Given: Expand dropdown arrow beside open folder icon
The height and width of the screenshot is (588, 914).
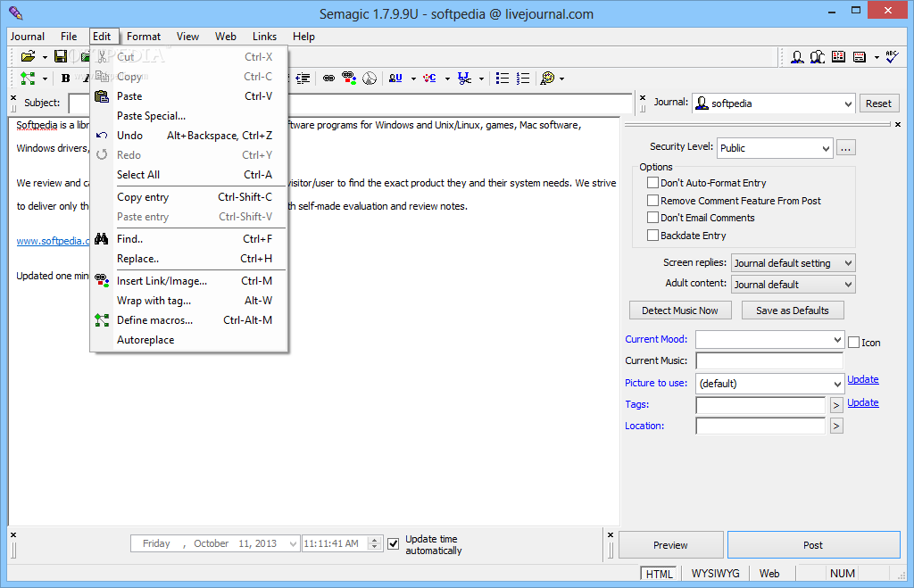Looking at the screenshot, I should pyautogui.click(x=45, y=57).
